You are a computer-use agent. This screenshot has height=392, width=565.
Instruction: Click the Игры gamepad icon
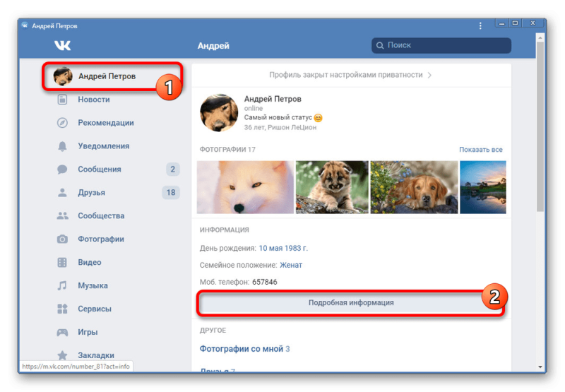62,332
